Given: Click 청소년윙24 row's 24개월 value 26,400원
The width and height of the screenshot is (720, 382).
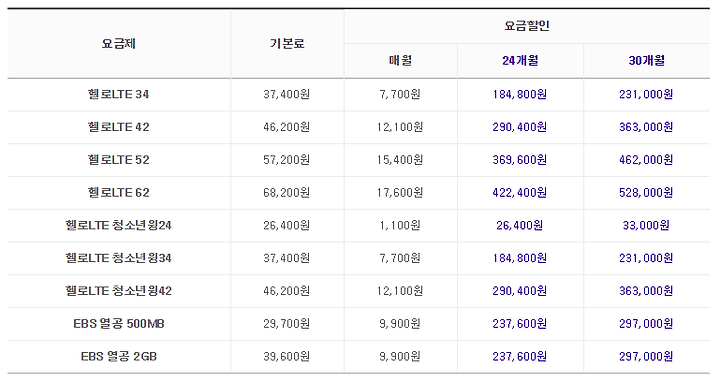Looking at the screenshot, I should point(520,225).
